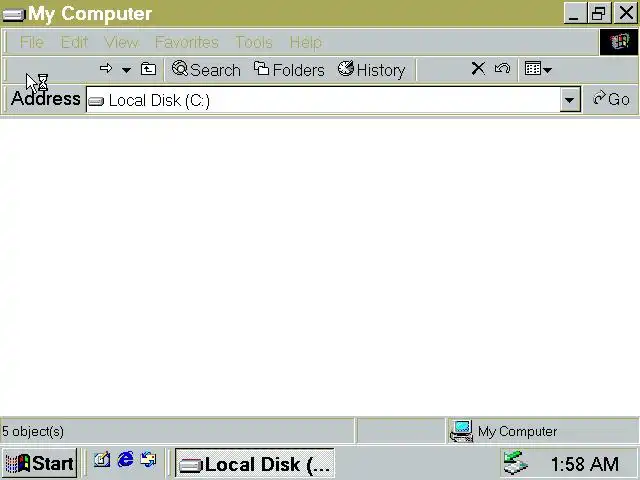Click the Local Disk taskbar button
Viewport: 640px width, 480px height.
[255, 463]
